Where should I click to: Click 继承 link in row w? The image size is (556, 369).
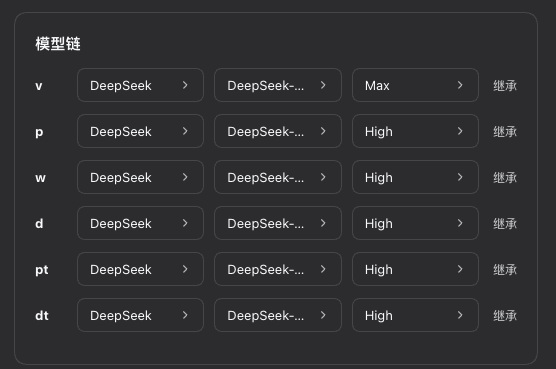click(505, 178)
